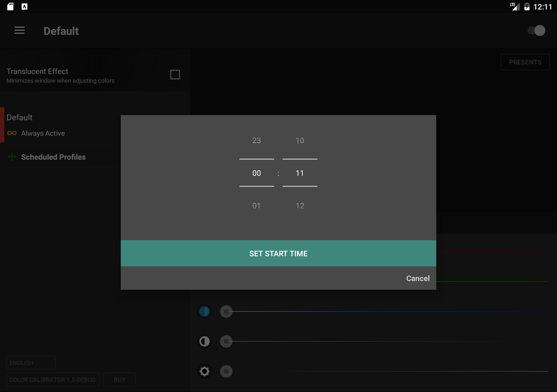This screenshot has height=392, width=557.
Task: Click the blue channel slider thumb
Action: 226,311
